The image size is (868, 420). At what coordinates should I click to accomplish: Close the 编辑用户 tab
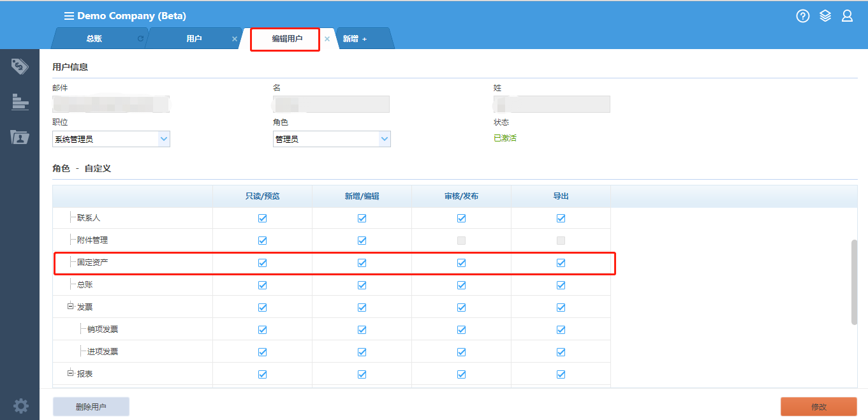coord(327,39)
